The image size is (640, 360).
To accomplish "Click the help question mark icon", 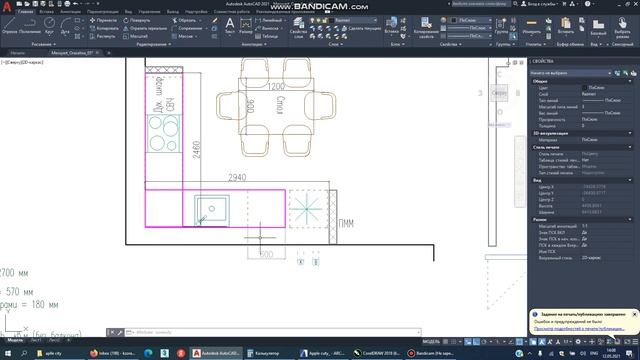I will click(x=587, y=4).
